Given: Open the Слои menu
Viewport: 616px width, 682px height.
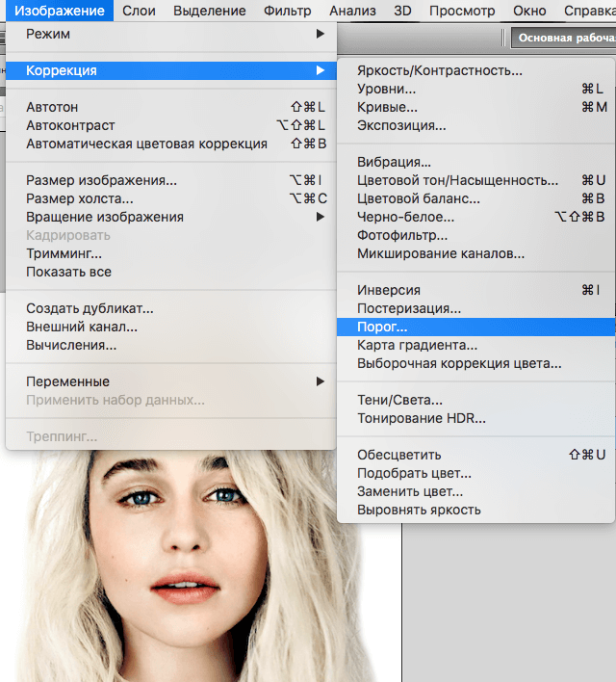Looking at the screenshot, I should point(139,11).
